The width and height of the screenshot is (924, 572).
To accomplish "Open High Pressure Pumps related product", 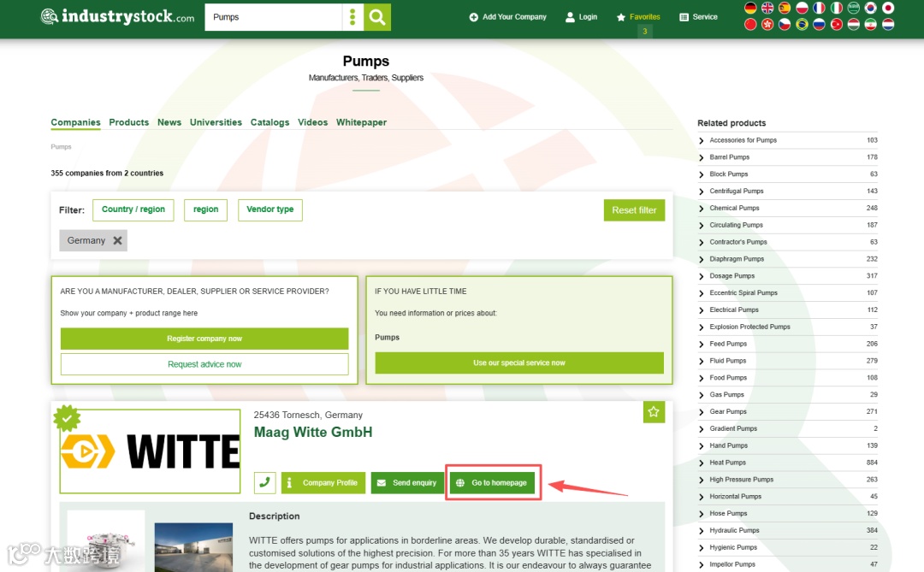I will [741, 480].
